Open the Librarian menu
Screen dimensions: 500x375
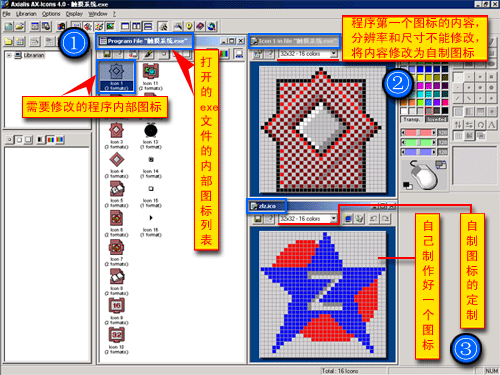point(26,14)
